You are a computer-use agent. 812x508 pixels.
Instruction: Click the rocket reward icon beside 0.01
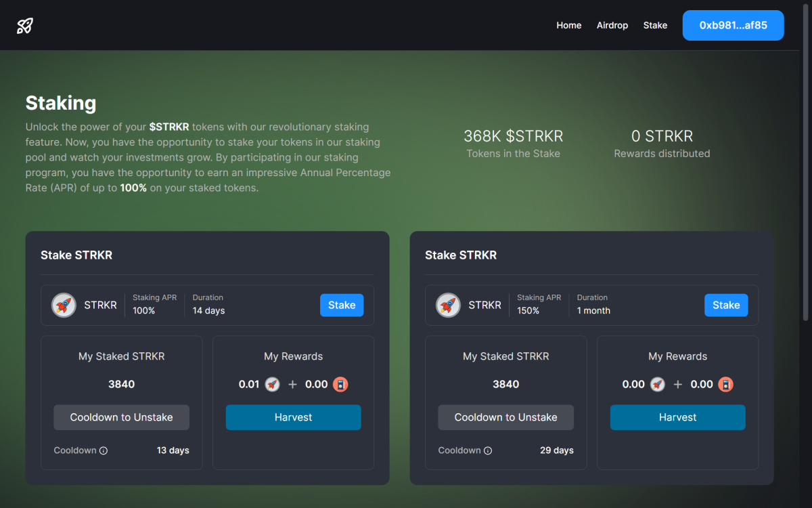click(272, 384)
